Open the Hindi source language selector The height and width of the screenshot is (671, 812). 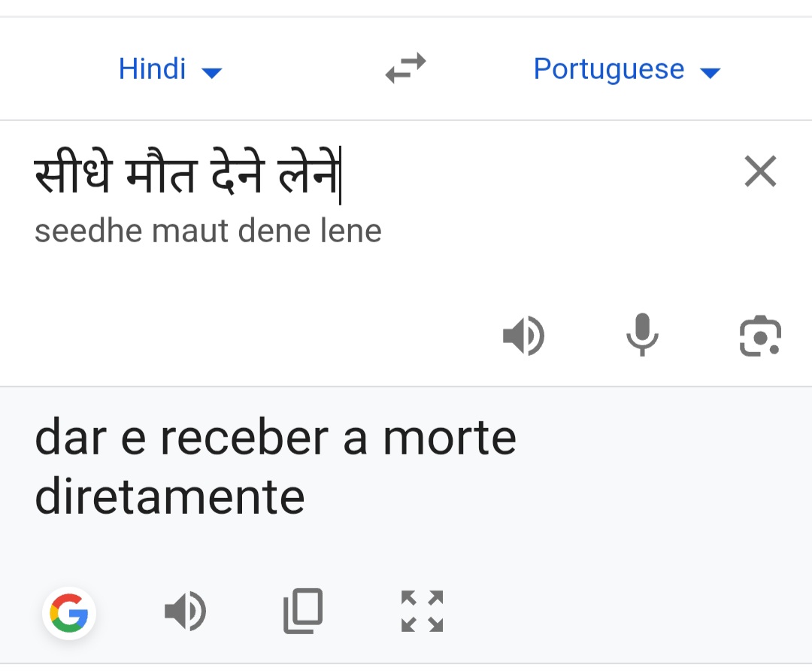pos(153,69)
